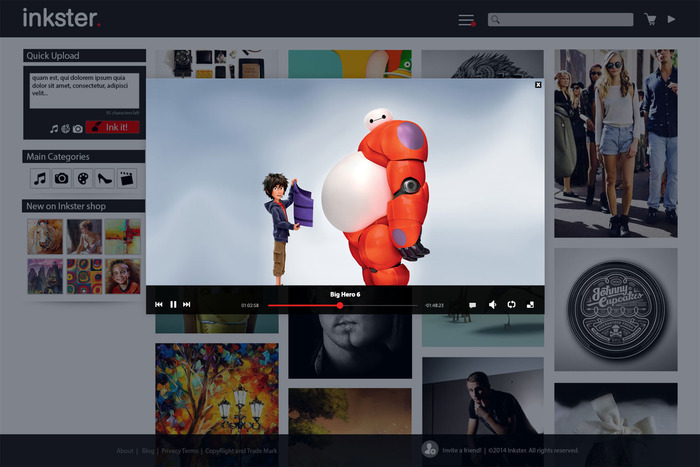The height and width of the screenshot is (467, 700).
Task: Click the Ink it! button
Action: [x=112, y=127]
